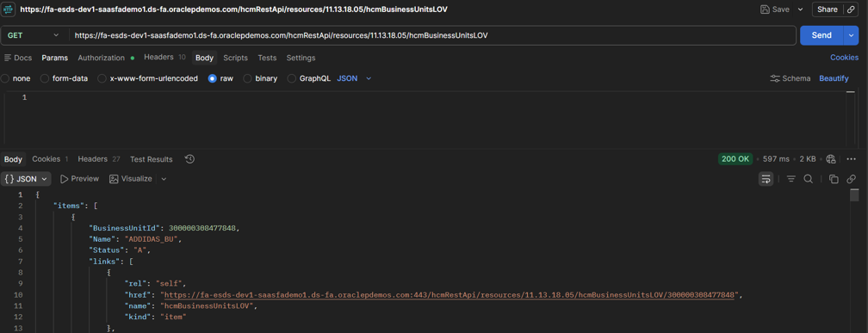This screenshot has height=333, width=868.
Task: Open the Save options dropdown arrow
Action: pos(801,9)
